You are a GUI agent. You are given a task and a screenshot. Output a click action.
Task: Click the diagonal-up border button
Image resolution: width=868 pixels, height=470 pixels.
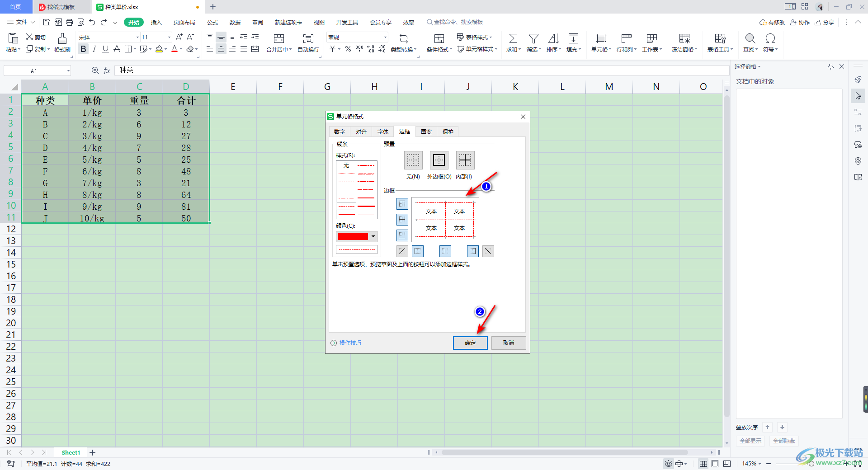pos(402,251)
